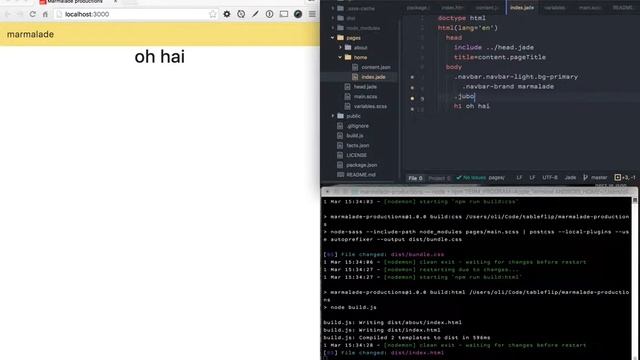The image size is (640, 360).
Task: Click the .navbar-brand marmalade code line
Action: click(508, 87)
